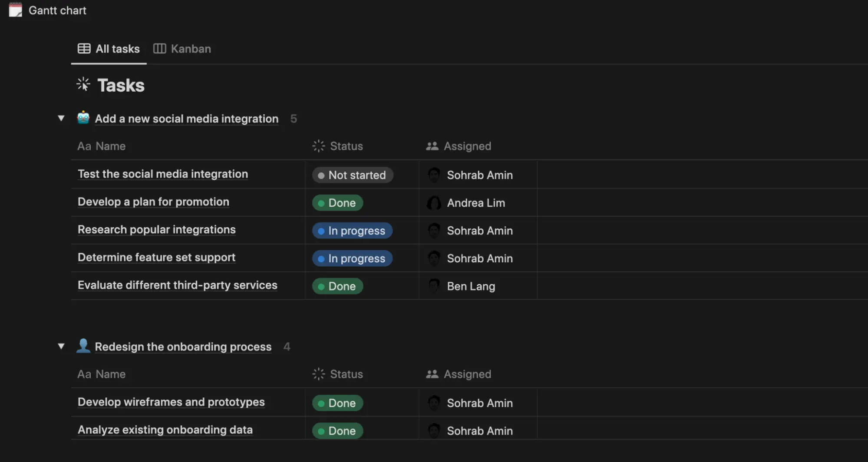The height and width of the screenshot is (462, 868).
Task: Open the Determine feature set support task
Action: tap(156, 257)
